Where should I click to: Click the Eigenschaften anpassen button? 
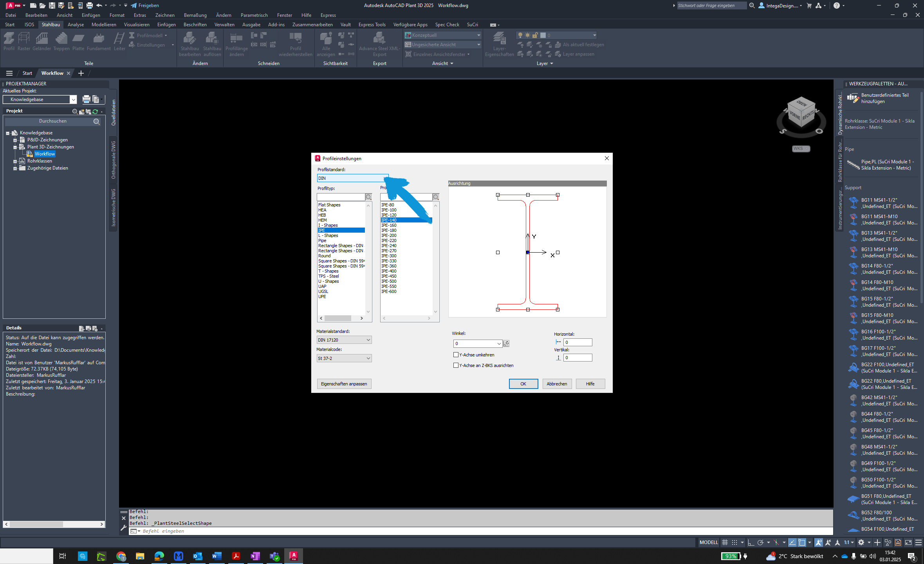344,384
